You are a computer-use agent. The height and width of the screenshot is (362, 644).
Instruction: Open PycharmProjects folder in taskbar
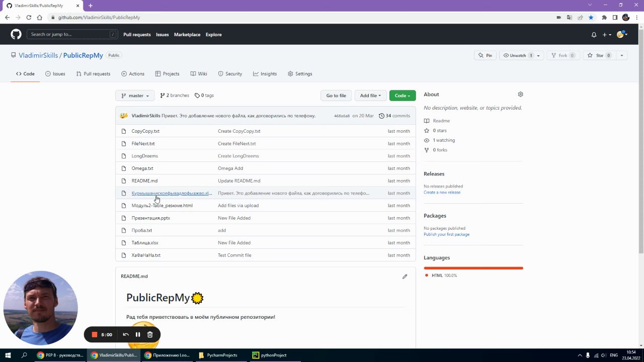pyautogui.click(x=218, y=355)
